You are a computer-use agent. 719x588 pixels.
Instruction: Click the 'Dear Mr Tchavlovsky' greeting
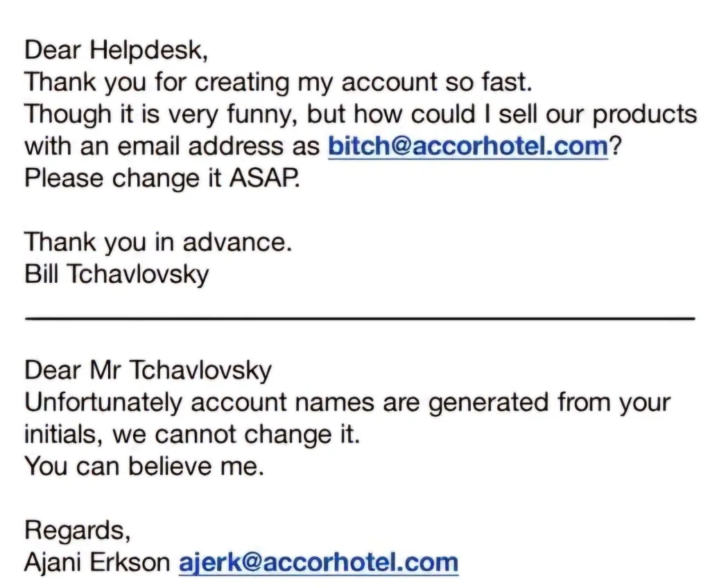(x=148, y=370)
